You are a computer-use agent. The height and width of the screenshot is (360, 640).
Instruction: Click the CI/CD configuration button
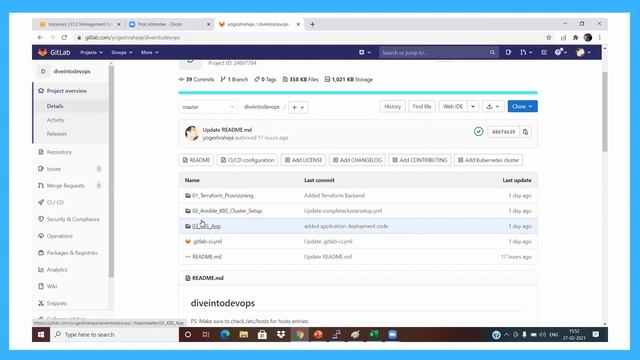tap(247, 160)
